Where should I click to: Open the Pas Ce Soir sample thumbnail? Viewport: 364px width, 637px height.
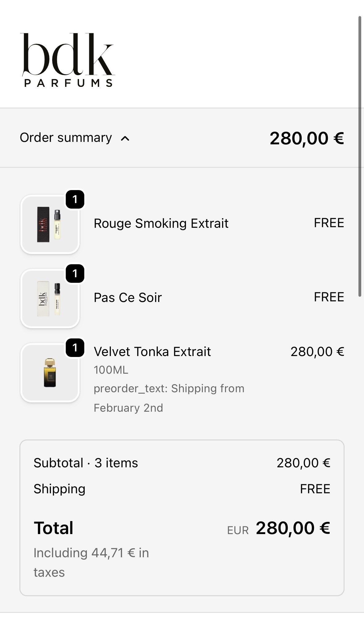click(x=50, y=299)
